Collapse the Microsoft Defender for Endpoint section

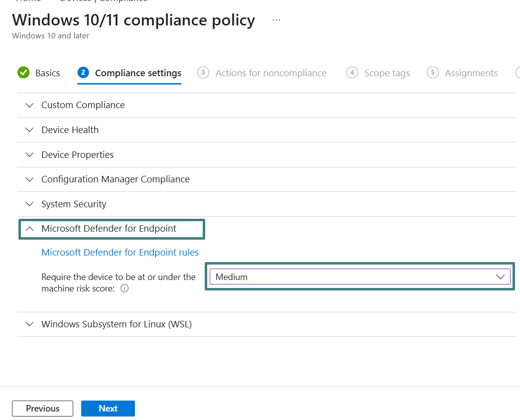(109, 229)
